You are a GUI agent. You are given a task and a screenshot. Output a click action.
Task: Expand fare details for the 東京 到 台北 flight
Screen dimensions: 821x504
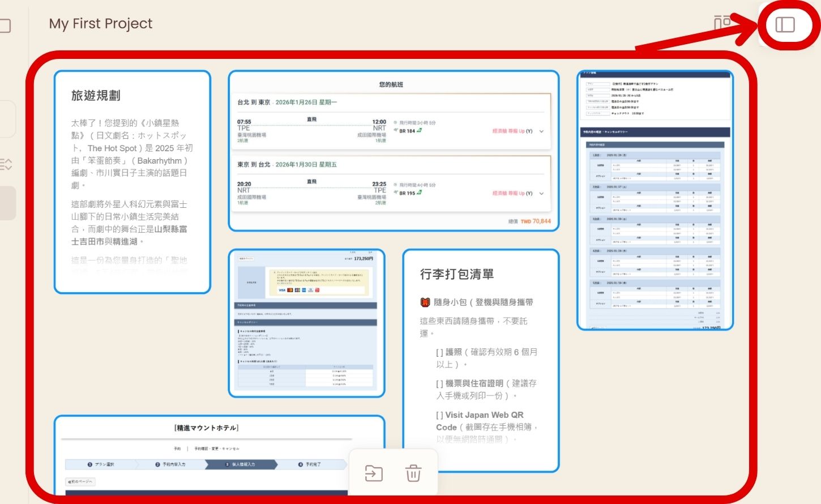pyautogui.click(x=542, y=193)
